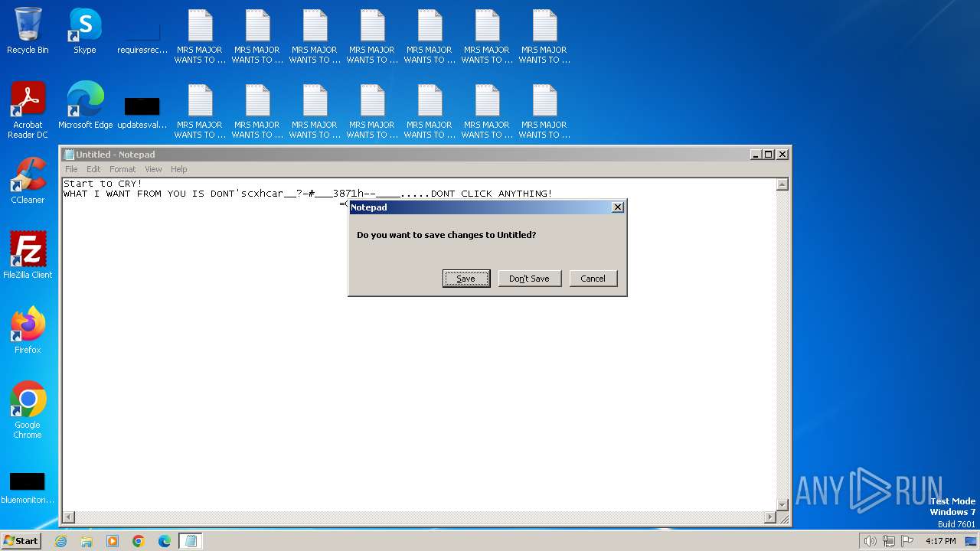Click Notepad horizontal scrollbar left arrow
The image size is (980, 551).
coord(69,517)
